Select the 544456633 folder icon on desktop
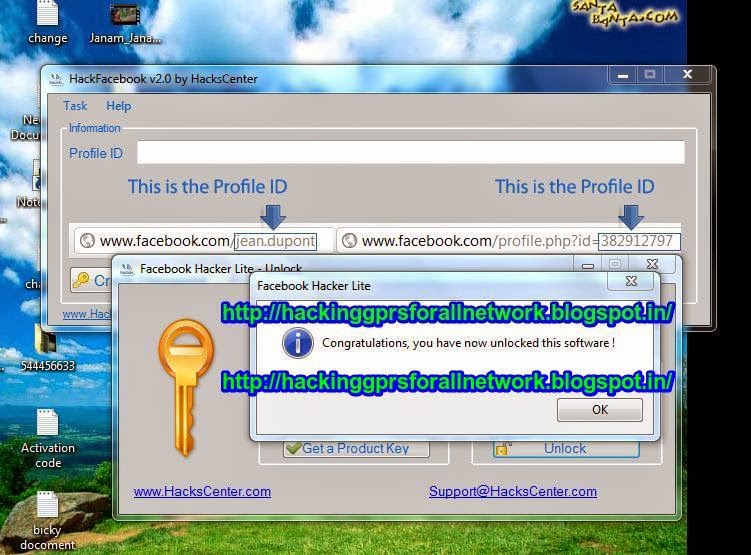 [x=48, y=349]
